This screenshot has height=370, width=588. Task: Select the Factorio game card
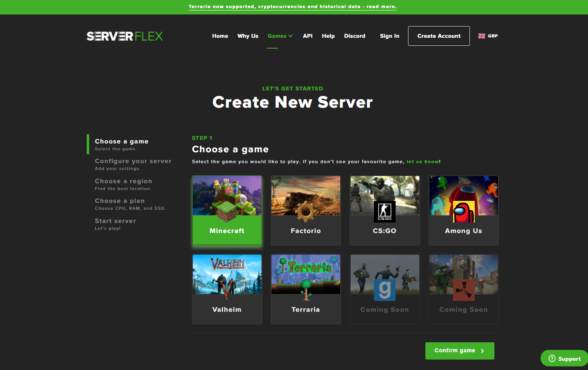coord(306,210)
